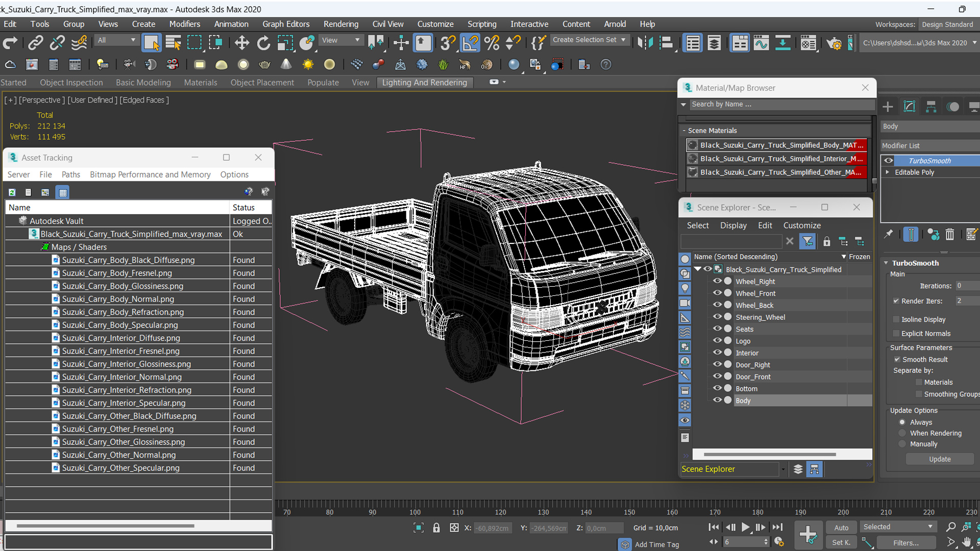This screenshot has width=980, height=551.
Task: Open the Layers icon in Scene Explorer footer
Action: pyautogui.click(x=798, y=469)
